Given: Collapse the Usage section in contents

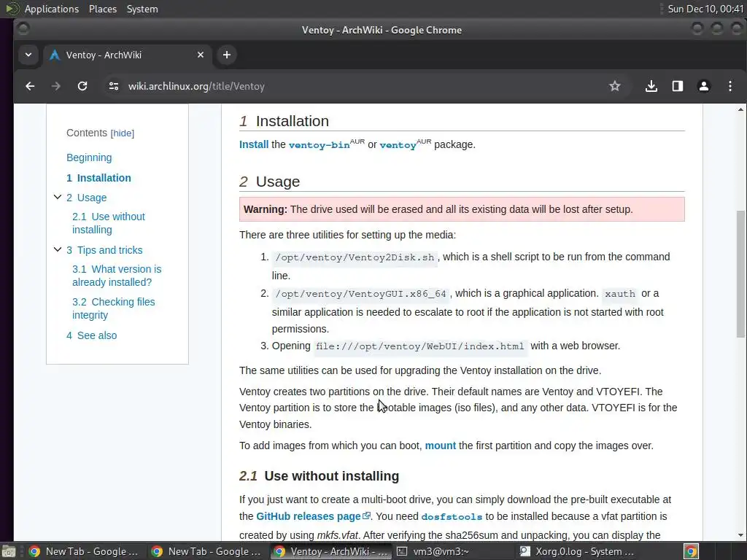Looking at the screenshot, I should click(x=58, y=197).
